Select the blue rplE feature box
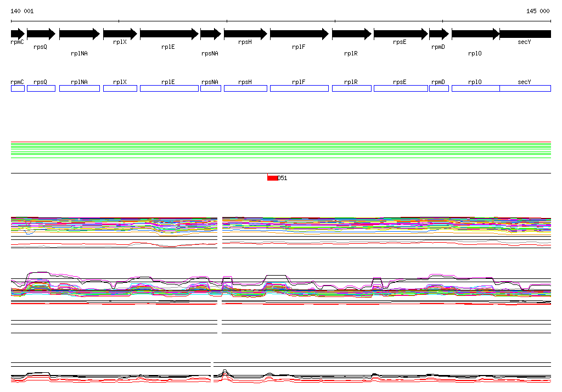 pos(169,88)
